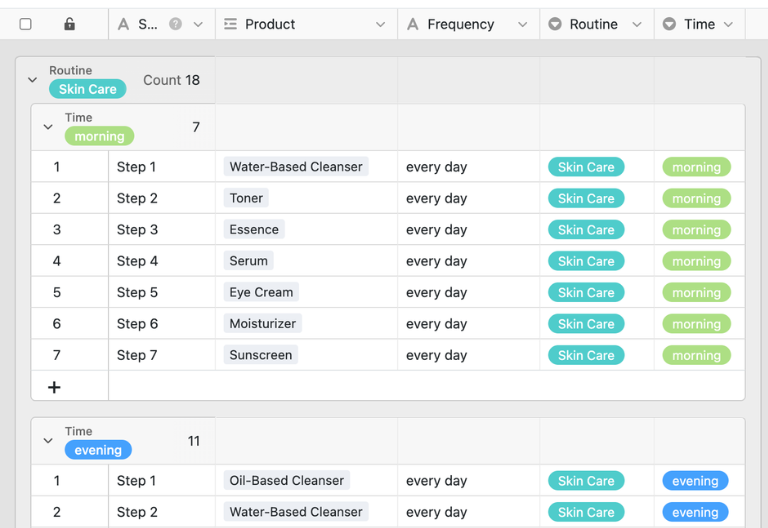
Task: Click the Step 7 cell in the morning group
Action: coord(162,355)
